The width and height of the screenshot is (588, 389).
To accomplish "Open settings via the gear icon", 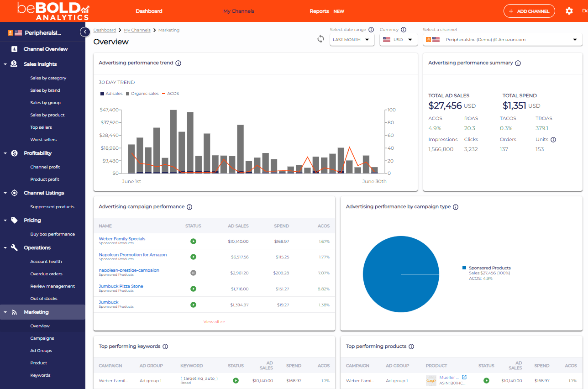I will click(x=569, y=11).
